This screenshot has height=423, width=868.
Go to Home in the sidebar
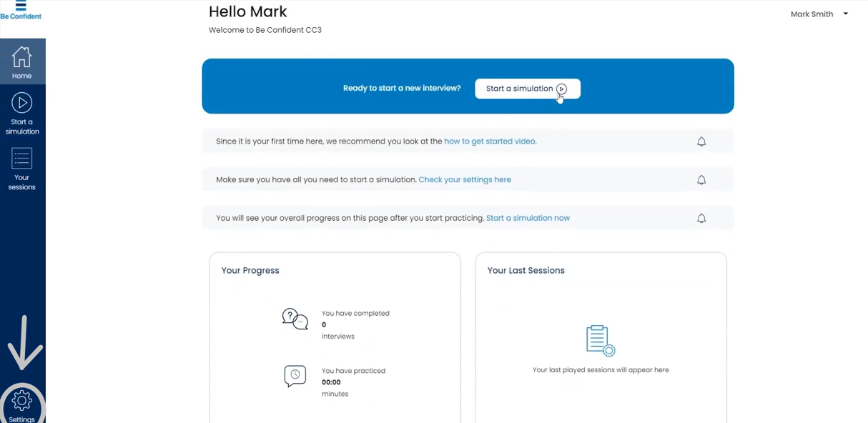coord(22,62)
